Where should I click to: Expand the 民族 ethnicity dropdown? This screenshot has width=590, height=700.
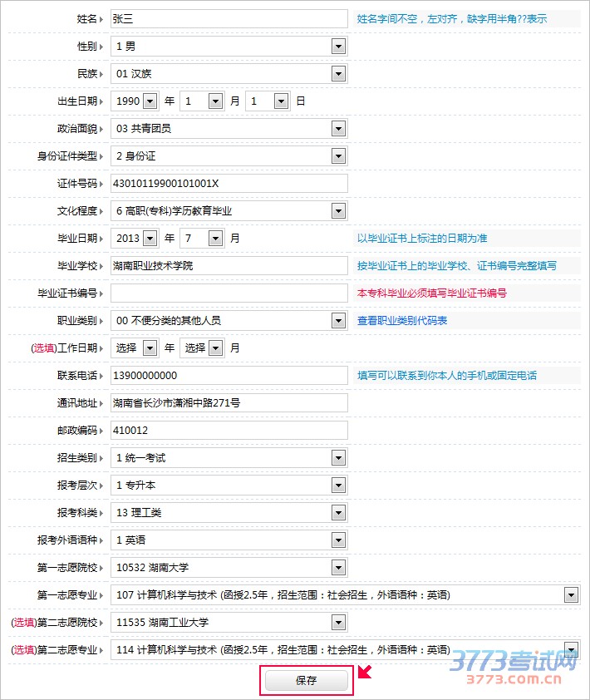click(229, 74)
